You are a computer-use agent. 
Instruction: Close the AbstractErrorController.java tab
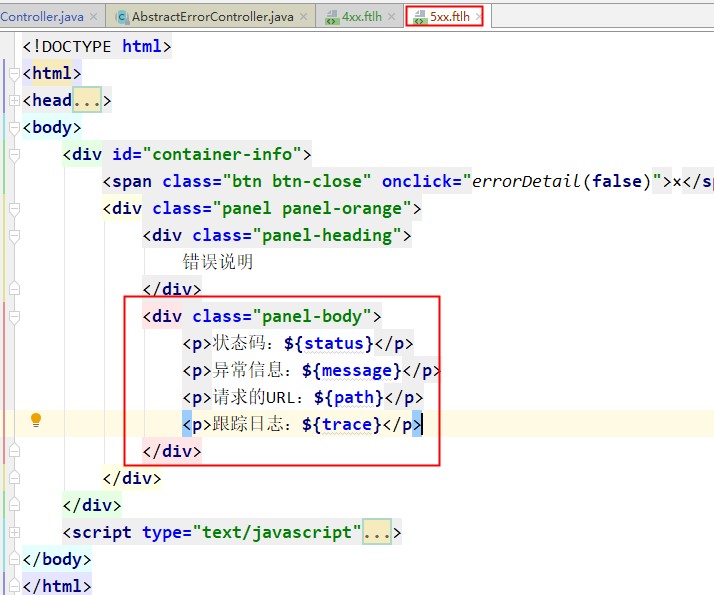coord(303,17)
